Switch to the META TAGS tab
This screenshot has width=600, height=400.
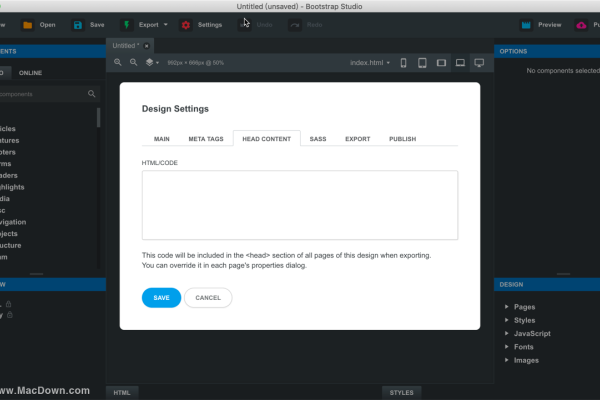pos(206,139)
